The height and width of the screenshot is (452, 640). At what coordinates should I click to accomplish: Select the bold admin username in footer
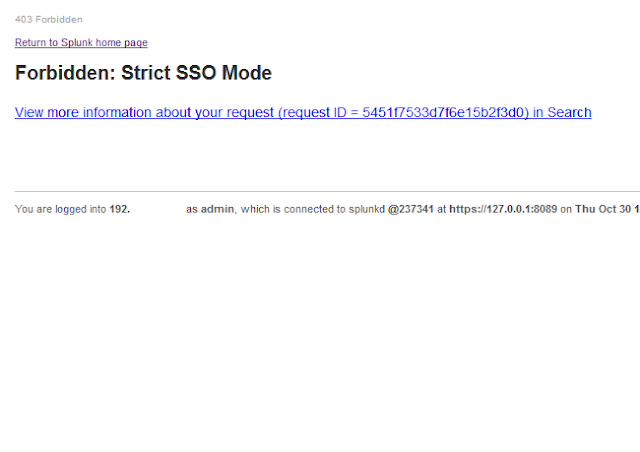click(x=217, y=209)
